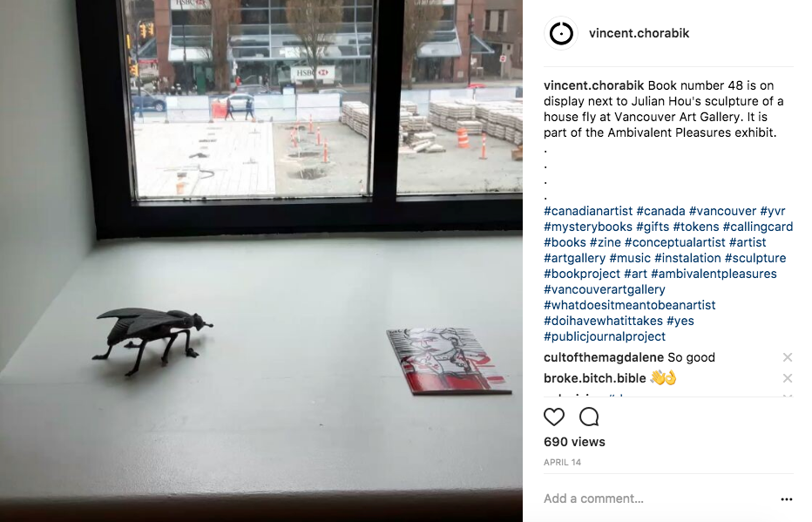Open cultofthemagdalene commenter profile
Image resolution: width=812 pixels, height=522 pixels.
pos(603,357)
